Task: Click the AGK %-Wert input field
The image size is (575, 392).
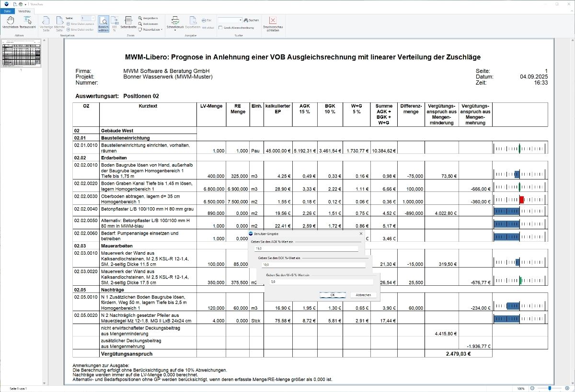Action: click(x=306, y=248)
